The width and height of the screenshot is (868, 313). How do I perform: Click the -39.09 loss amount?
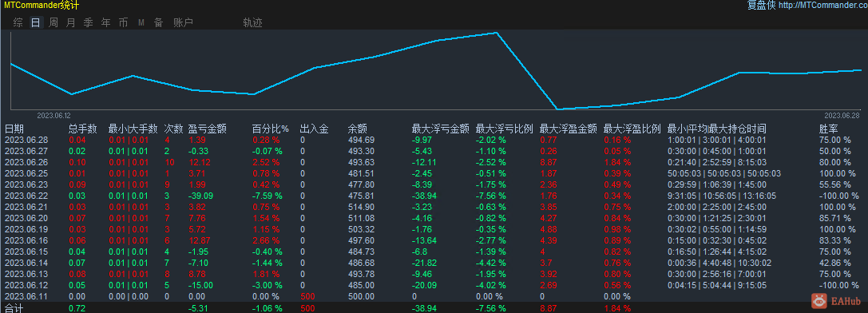[200, 196]
